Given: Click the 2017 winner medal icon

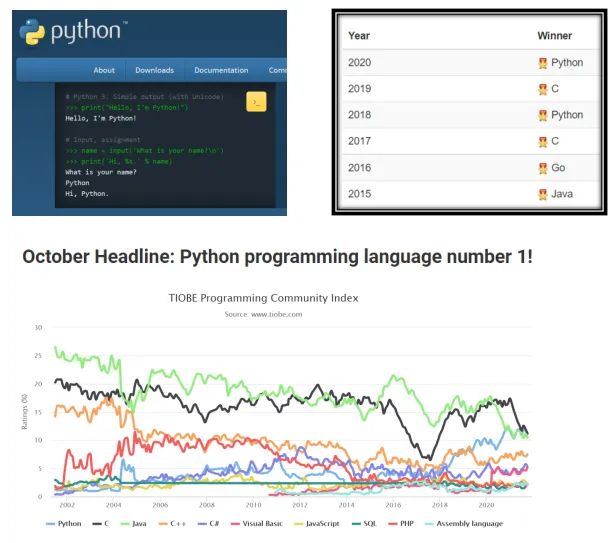Looking at the screenshot, I should click(543, 141).
